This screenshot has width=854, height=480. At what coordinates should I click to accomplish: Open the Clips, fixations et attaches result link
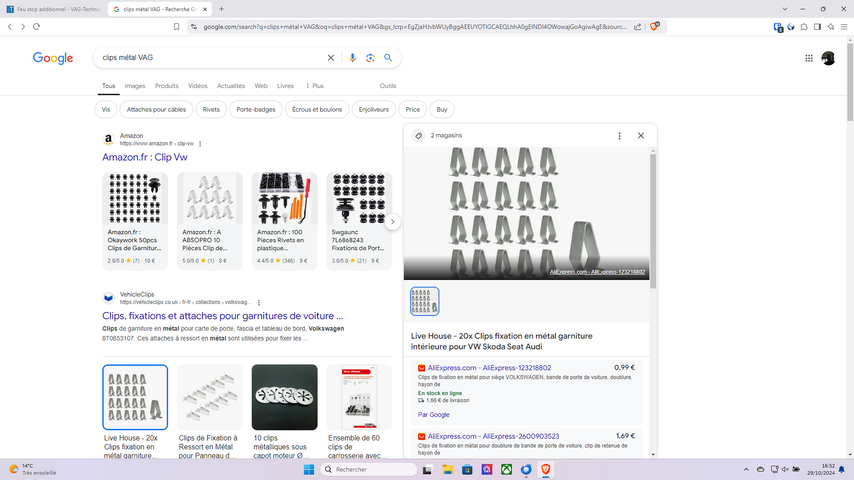pyautogui.click(x=223, y=316)
